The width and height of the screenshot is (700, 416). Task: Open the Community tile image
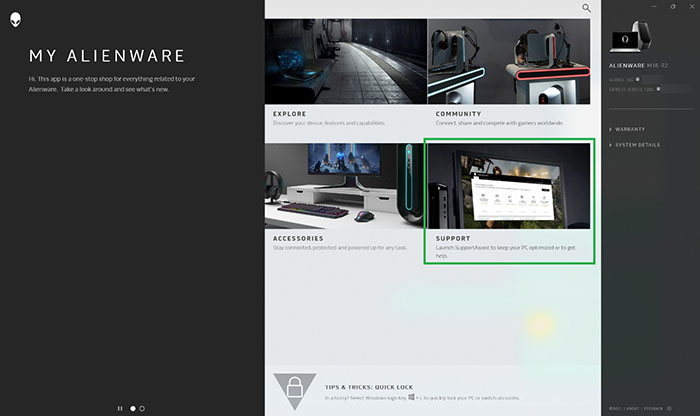pyautogui.click(x=509, y=61)
